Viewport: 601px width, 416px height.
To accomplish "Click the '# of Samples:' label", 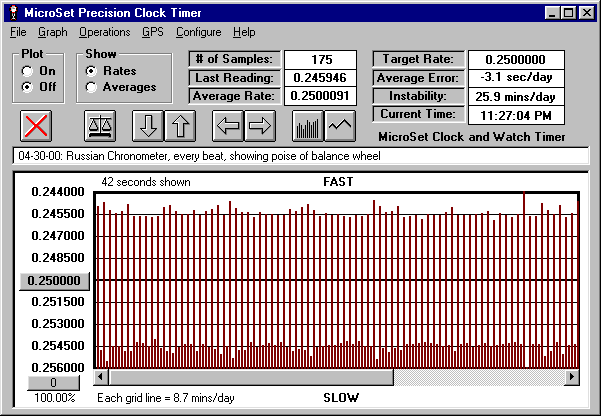I will [x=235, y=59].
